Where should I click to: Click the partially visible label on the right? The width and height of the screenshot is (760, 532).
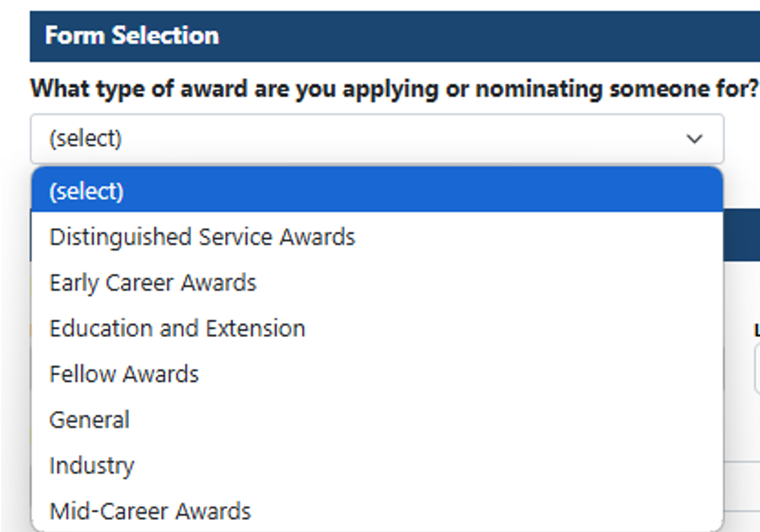(x=756, y=329)
